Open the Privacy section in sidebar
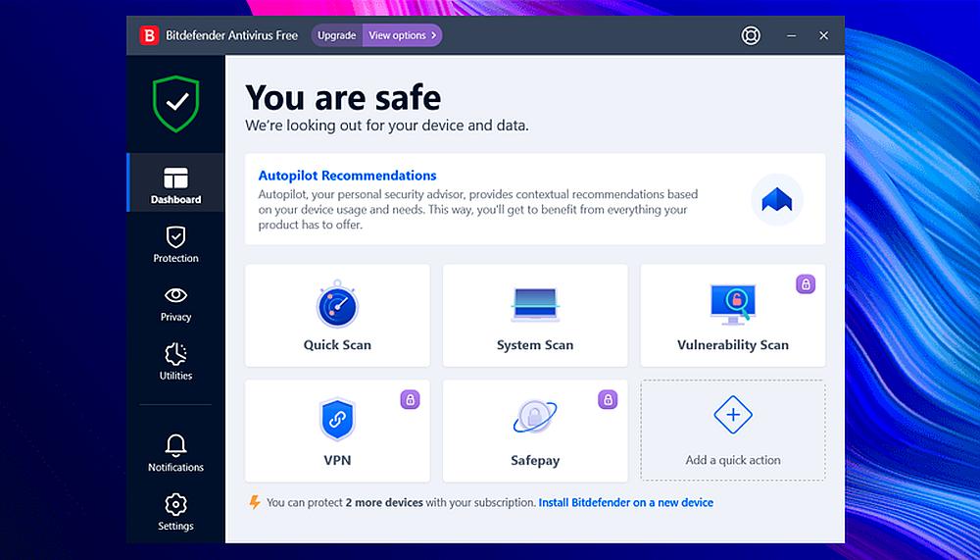The width and height of the screenshot is (980, 560). (175, 304)
